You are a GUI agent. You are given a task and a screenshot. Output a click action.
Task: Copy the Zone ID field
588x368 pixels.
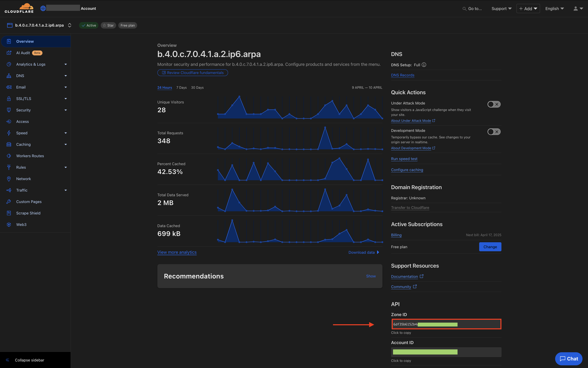[446, 324]
